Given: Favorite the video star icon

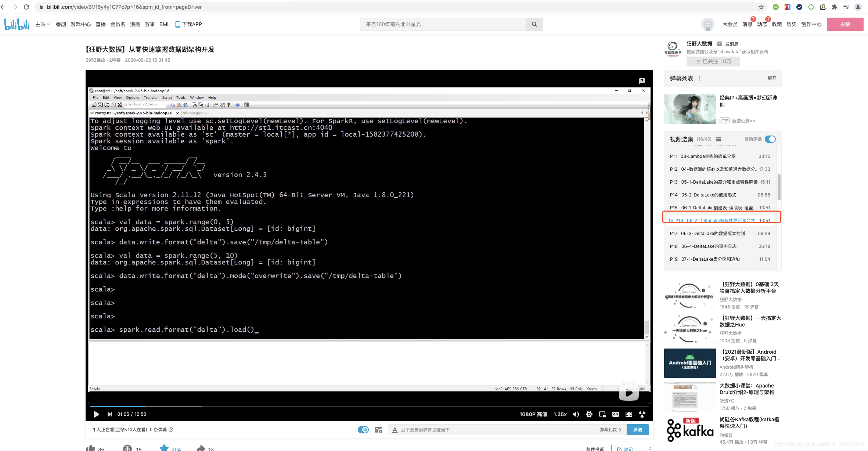Looking at the screenshot, I should [164, 448].
